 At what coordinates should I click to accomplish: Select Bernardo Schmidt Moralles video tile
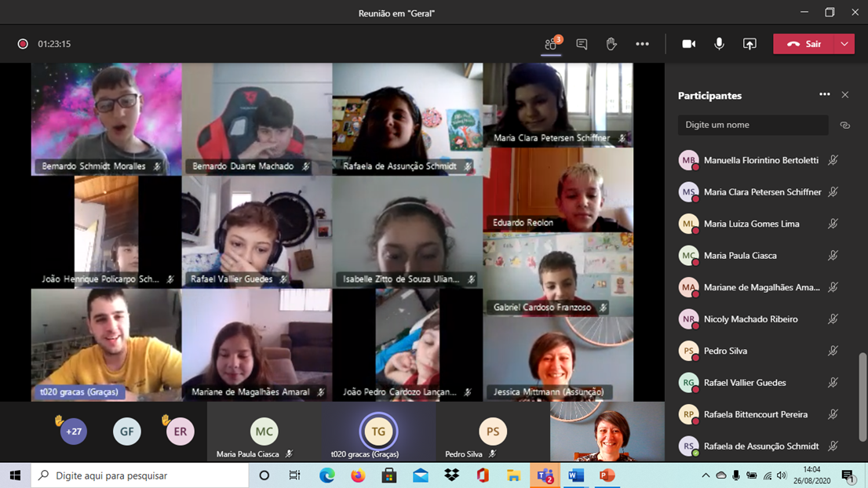(x=106, y=119)
